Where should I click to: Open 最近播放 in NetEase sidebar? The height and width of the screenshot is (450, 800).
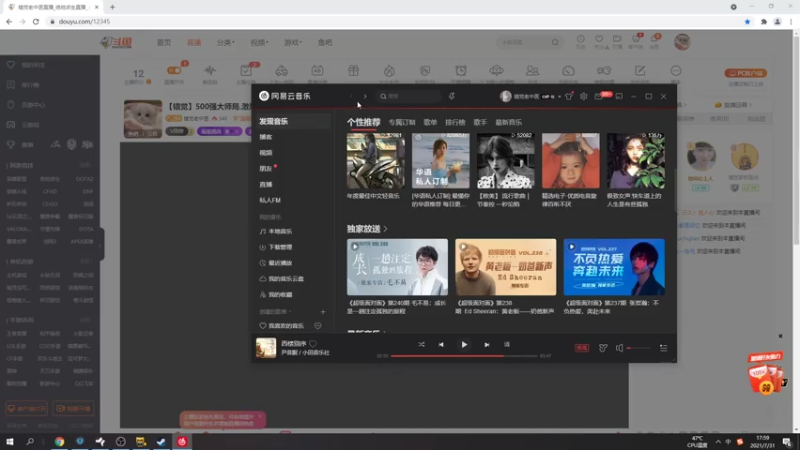276,263
